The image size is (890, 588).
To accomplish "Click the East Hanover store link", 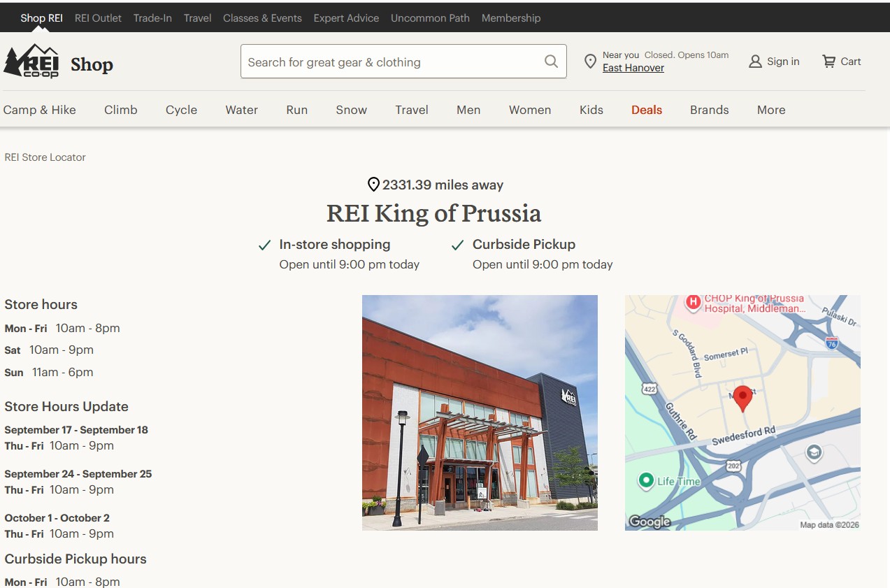I will click(633, 68).
